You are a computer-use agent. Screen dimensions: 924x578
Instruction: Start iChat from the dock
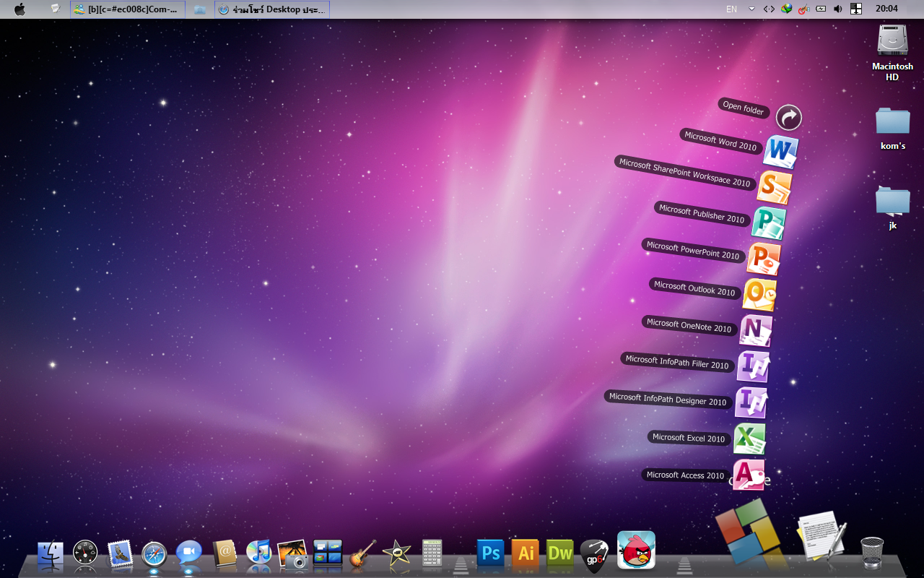pos(189,553)
